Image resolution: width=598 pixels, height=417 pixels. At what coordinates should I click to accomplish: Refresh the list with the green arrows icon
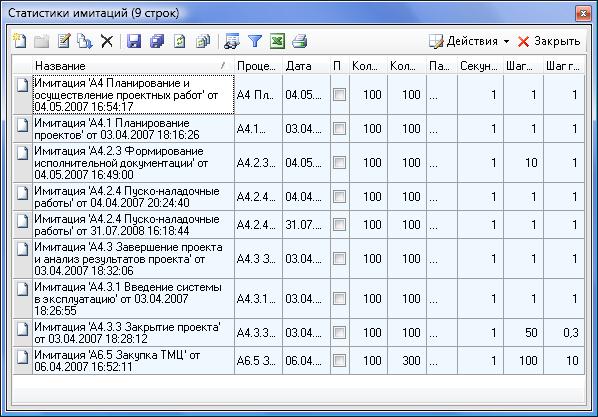point(180,41)
